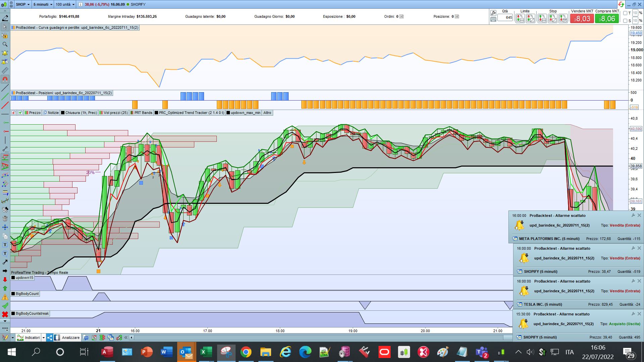Click the first Stop order icon
The width and height of the screenshot is (644, 362).
pyautogui.click(x=542, y=19)
